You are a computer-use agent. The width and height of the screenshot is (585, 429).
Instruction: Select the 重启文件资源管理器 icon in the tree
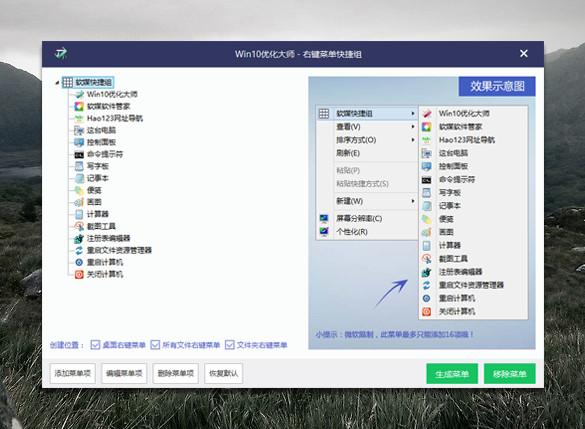click(x=79, y=250)
